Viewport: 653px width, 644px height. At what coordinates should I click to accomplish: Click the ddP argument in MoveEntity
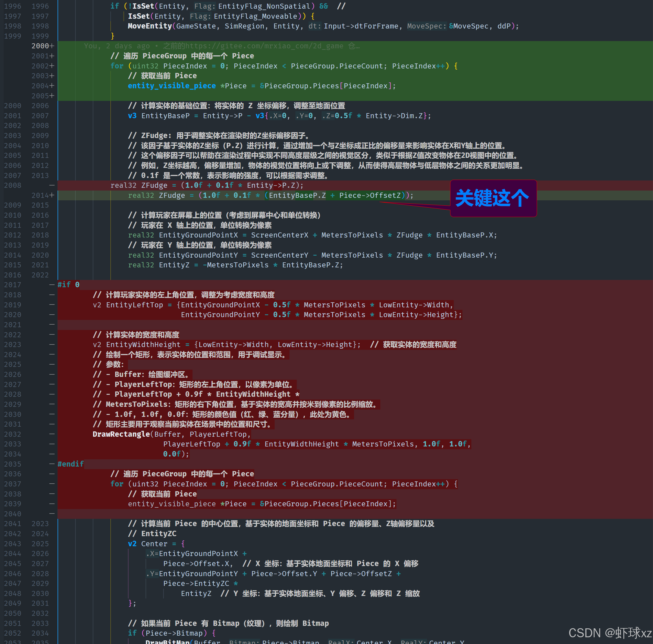(504, 26)
